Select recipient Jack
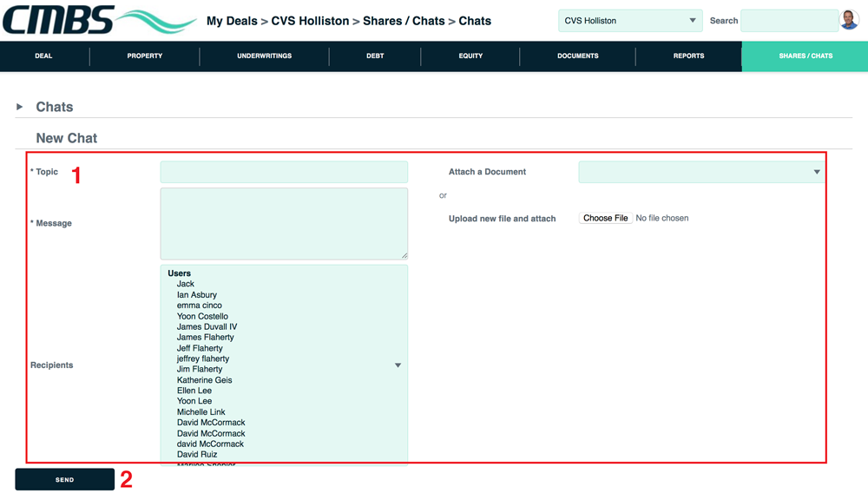This screenshot has height=500, width=868. click(x=186, y=284)
